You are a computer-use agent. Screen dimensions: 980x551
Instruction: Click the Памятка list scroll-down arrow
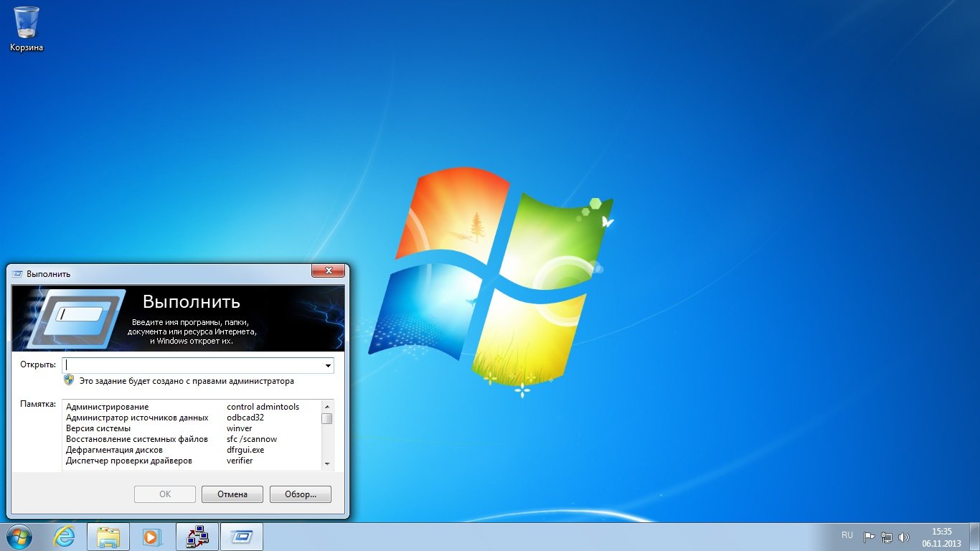[327, 464]
